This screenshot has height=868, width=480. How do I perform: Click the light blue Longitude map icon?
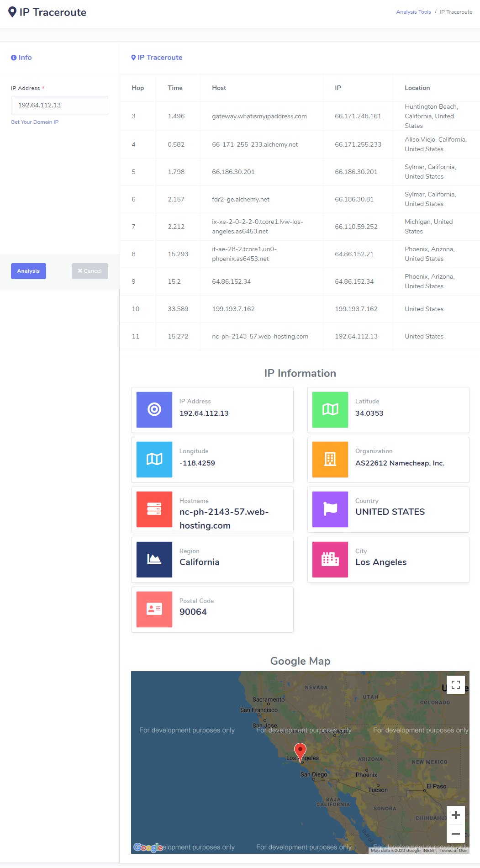[x=154, y=460]
